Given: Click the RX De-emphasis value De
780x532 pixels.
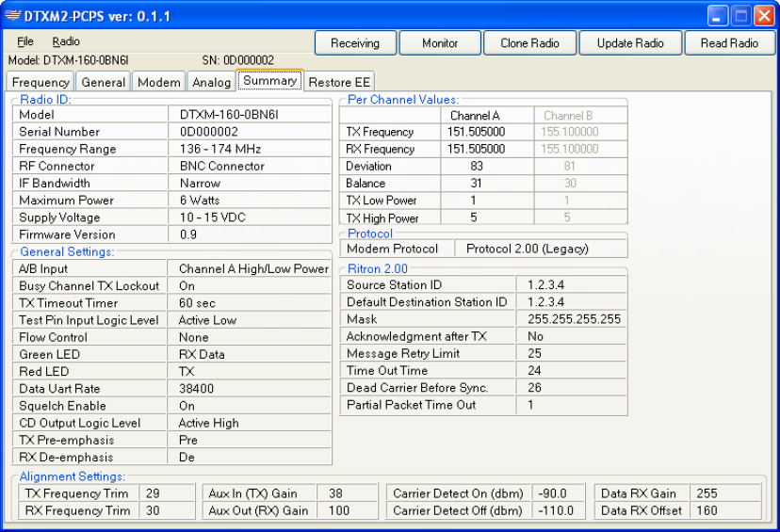Looking at the screenshot, I should coord(187,458).
